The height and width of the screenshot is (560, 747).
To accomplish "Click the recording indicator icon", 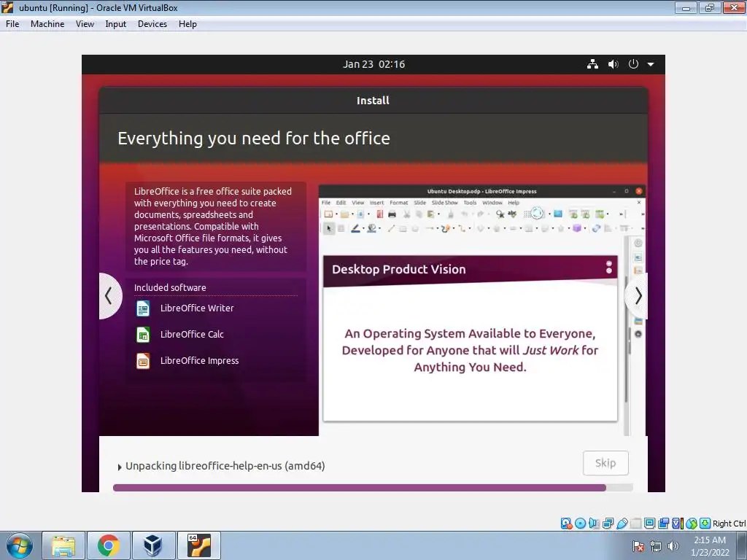I will [x=663, y=524].
